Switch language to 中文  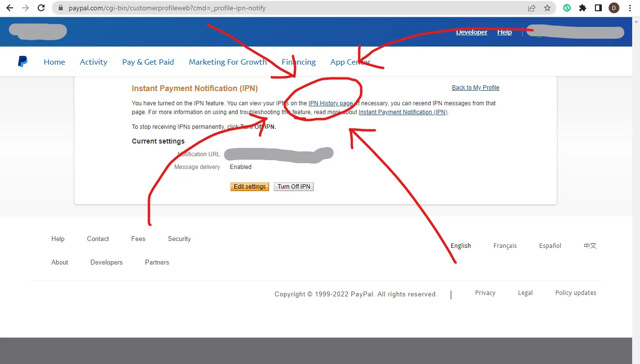tap(590, 245)
